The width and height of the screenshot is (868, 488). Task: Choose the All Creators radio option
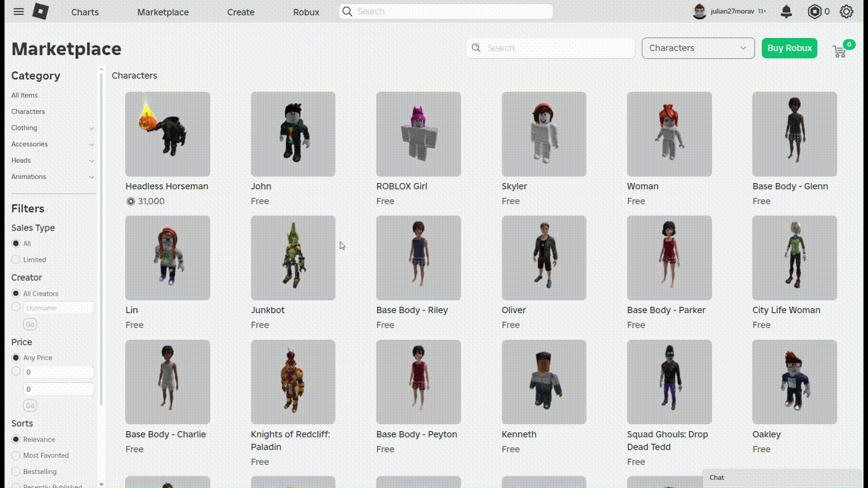pos(16,293)
